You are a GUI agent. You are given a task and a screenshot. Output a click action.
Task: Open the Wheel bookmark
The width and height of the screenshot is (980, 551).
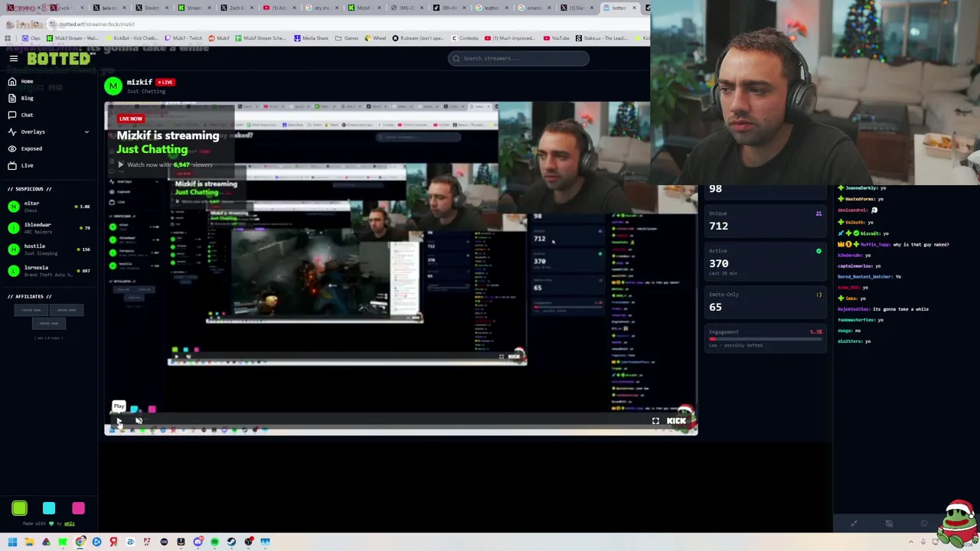click(375, 38)
